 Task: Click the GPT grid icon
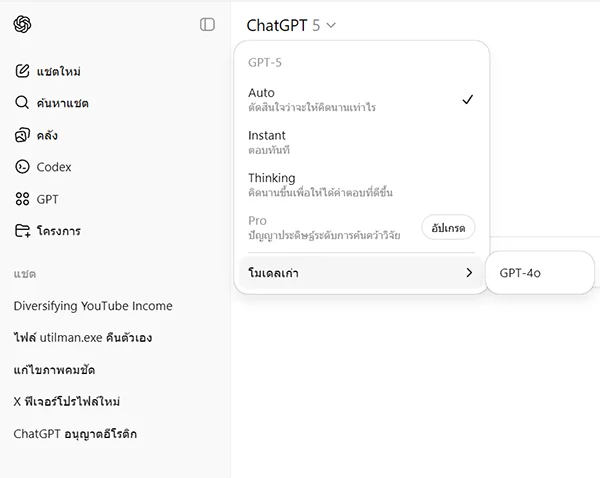tap(23, 199)
